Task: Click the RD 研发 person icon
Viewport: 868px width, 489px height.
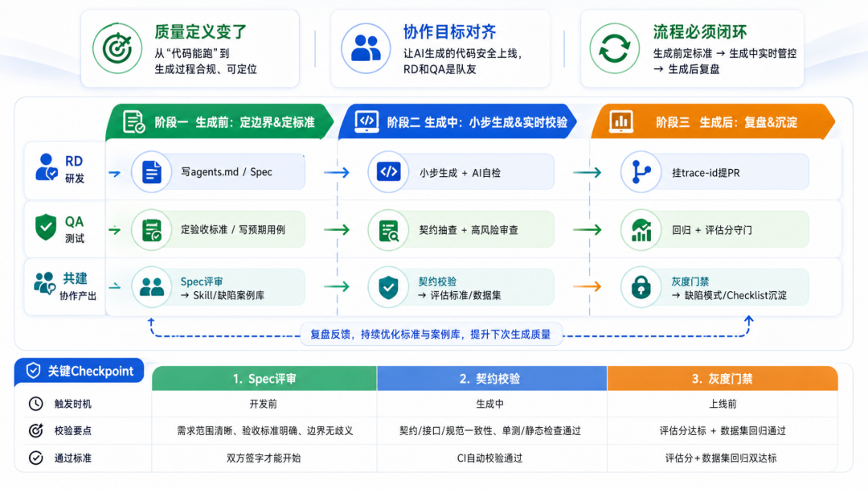Action: 46,167
